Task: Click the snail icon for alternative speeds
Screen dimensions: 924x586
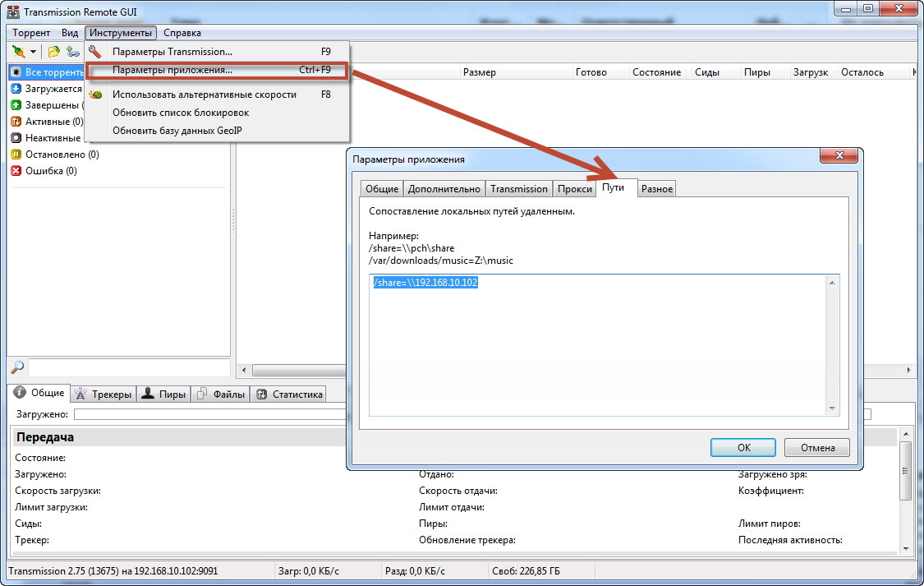Action: 95,95
